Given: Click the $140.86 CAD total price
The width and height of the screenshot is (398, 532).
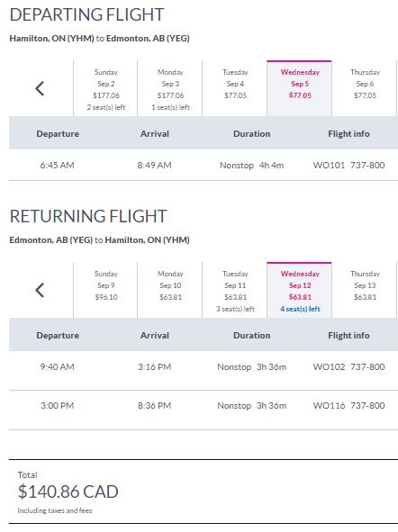Looking at the screenshot, I should click(x=68, y=491).
